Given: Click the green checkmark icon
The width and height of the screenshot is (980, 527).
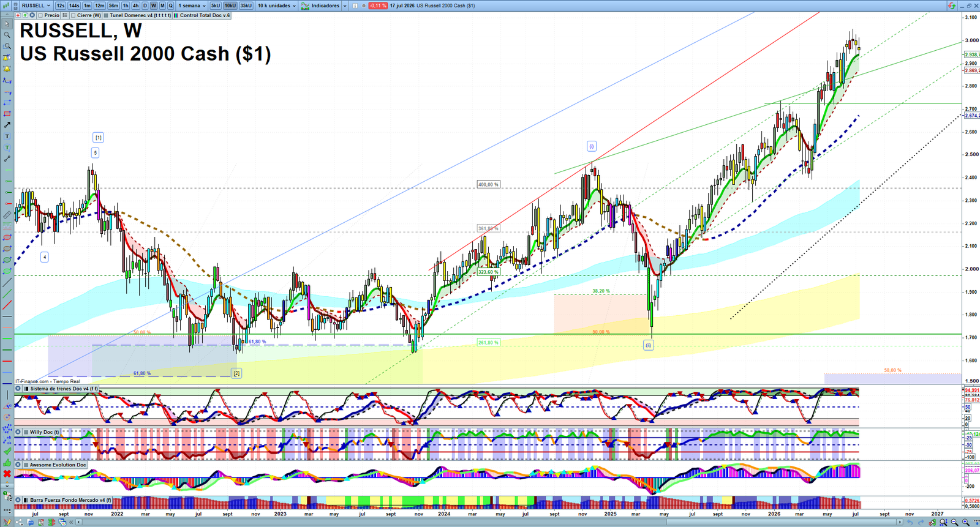Looking at the screenshot, I should pos(7,451).
